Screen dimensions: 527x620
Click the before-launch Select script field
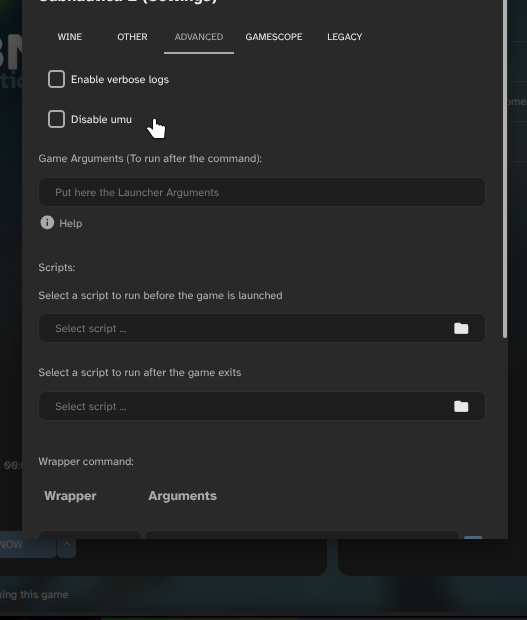(x=262, y=328)
